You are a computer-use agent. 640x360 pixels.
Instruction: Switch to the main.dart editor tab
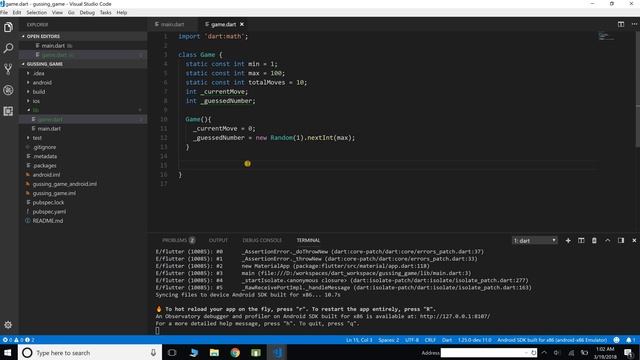click(173, 24)
